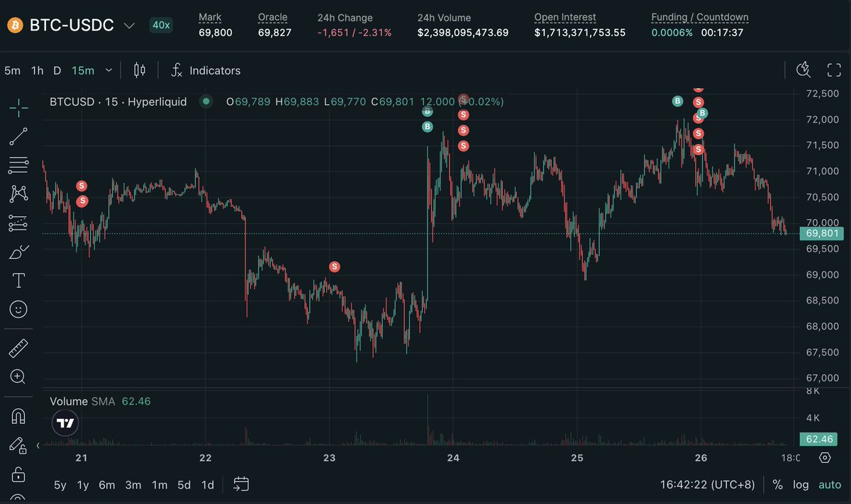Select the brush drawing tool

tap(18, 251)
